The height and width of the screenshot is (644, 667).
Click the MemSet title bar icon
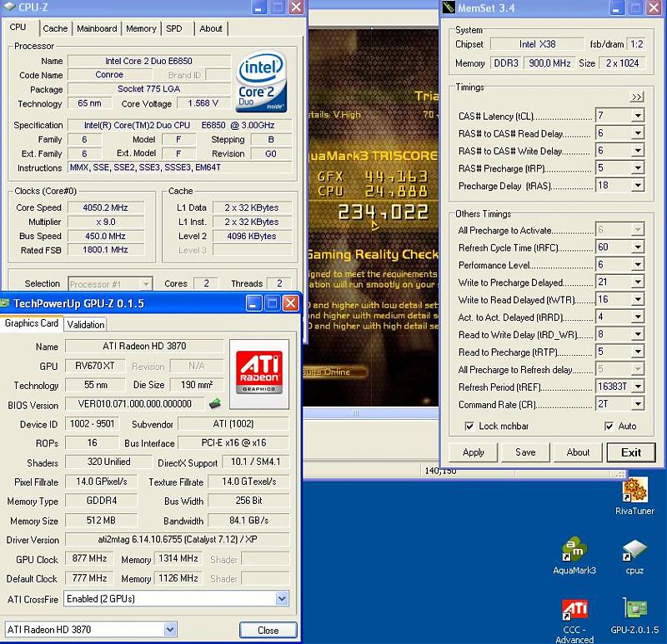pos(449,7)
